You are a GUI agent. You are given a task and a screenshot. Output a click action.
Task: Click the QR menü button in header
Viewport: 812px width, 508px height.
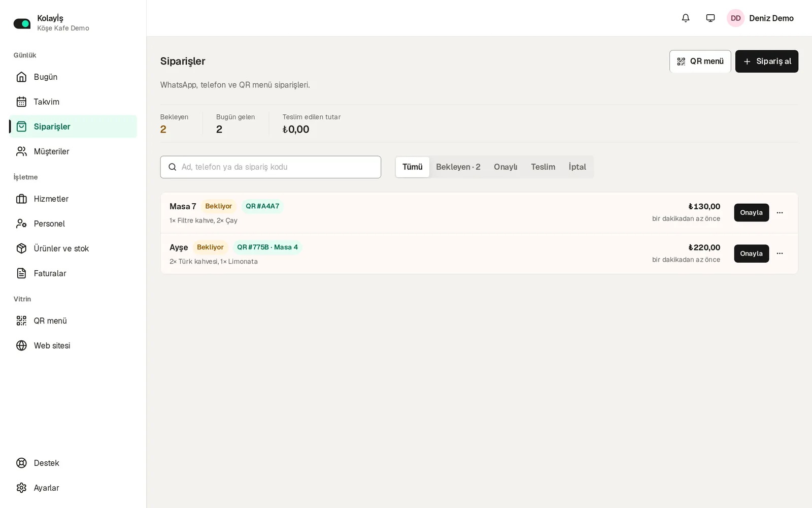pyautogui.click(x=700, y=61)
